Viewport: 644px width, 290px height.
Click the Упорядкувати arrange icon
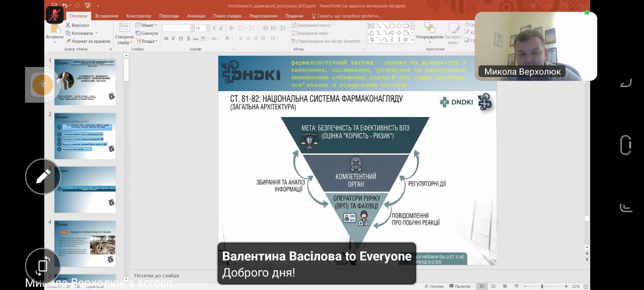(430, 27)
